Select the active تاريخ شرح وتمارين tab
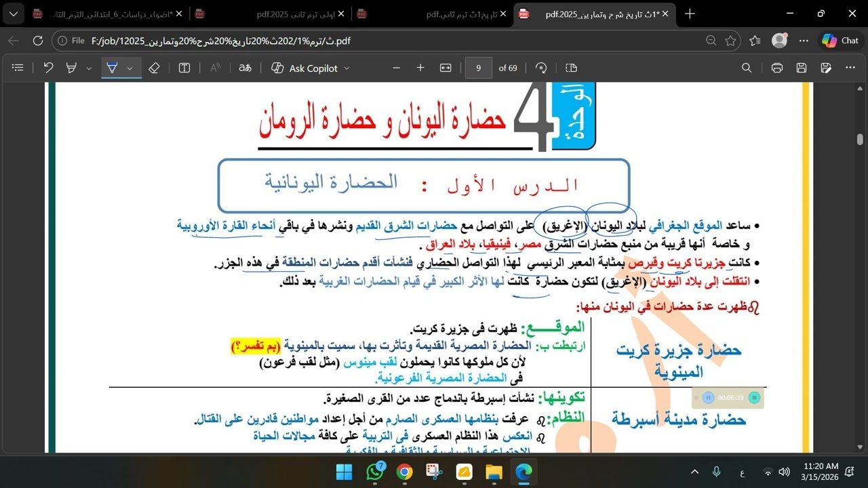 [593, 14]
